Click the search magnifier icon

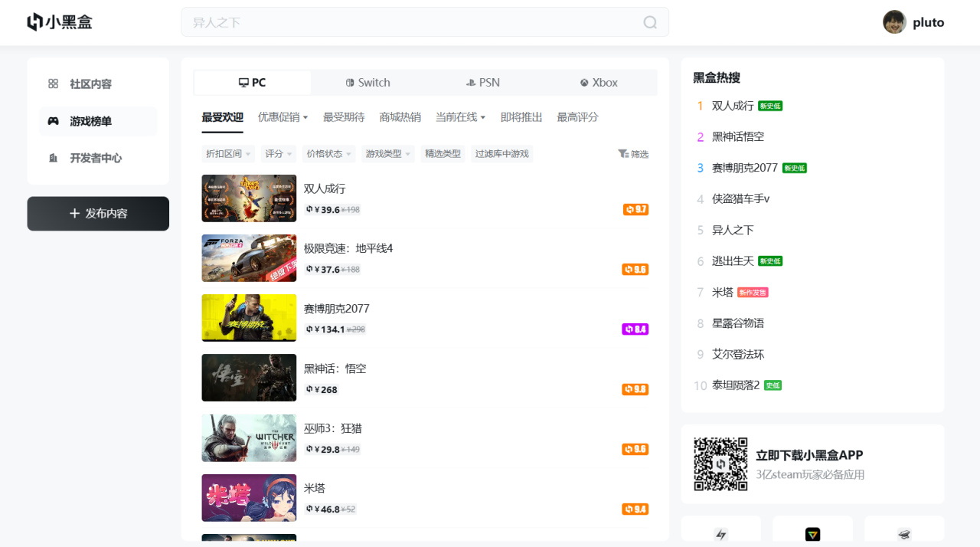pyautogui.click(x=650, y=22)
